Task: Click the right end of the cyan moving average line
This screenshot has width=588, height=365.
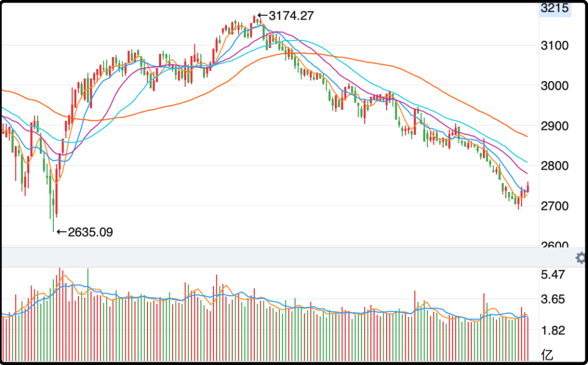Action: 526,162
